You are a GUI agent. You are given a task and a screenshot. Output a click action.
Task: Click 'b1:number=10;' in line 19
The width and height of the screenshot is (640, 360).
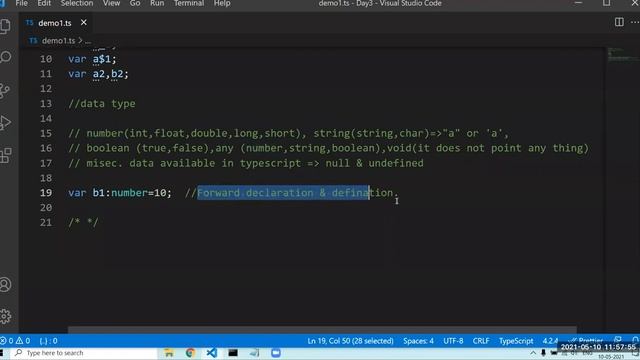click(x=132, y=193)
